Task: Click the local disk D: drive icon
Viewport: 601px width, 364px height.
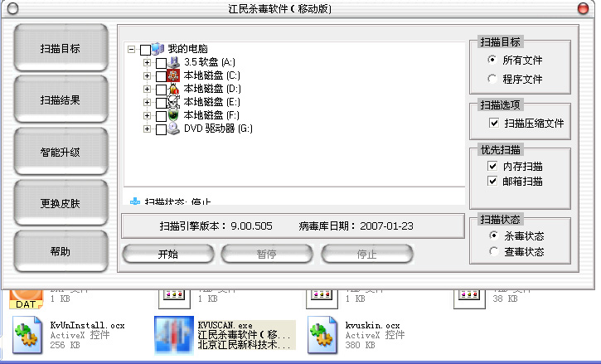Action: pyautogui.click(x=173, y=89)
